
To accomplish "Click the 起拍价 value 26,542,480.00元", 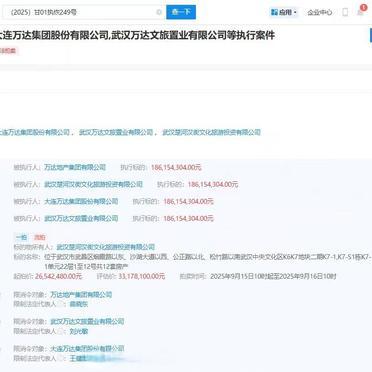I will click(58, 276).
